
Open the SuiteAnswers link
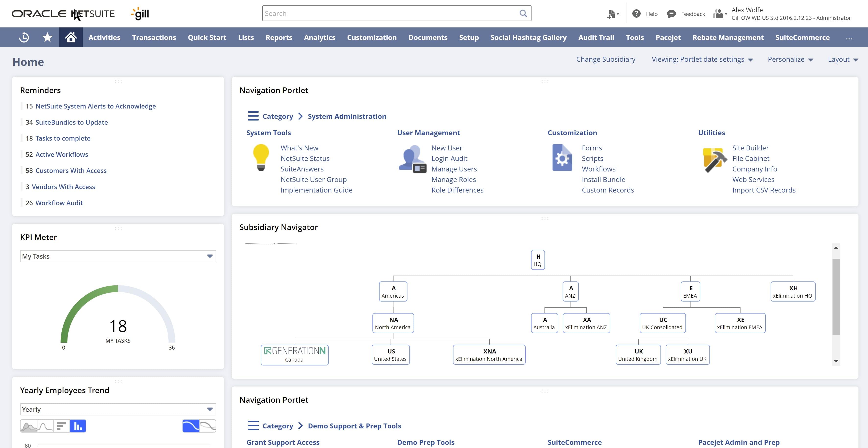(x=302, y=169)
